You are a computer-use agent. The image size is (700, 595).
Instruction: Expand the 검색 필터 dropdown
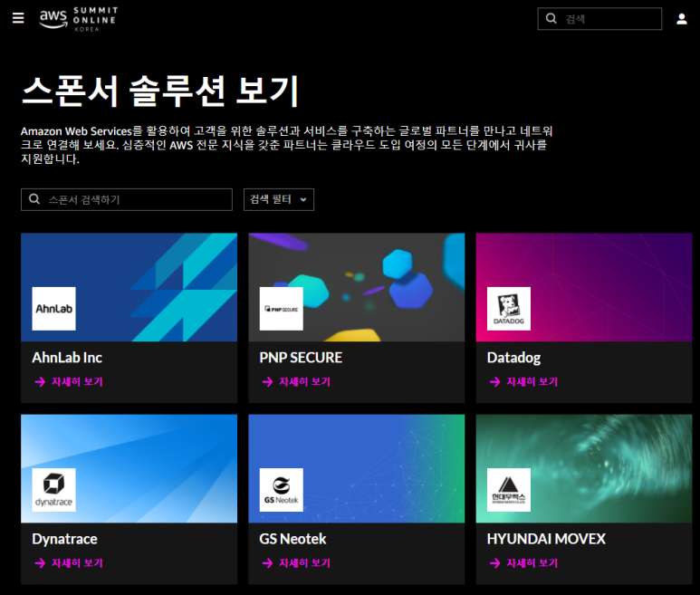pyautogui.click(x=279, y=199)
